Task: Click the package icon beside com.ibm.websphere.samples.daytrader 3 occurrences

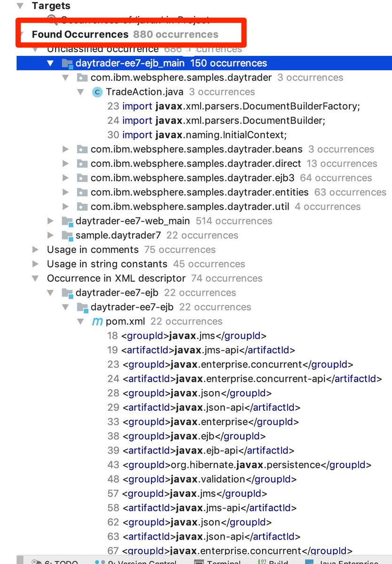Action: (x=82, y=78)
